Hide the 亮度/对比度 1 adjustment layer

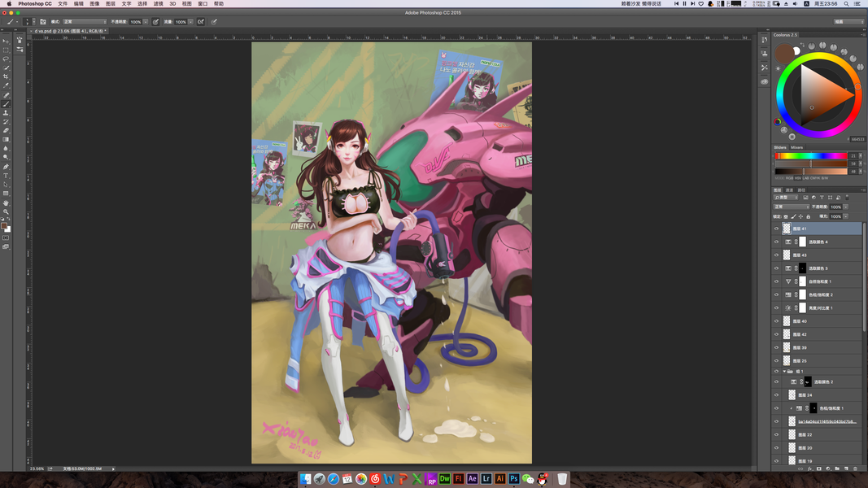pyautogui.click(x=776, y=308)
